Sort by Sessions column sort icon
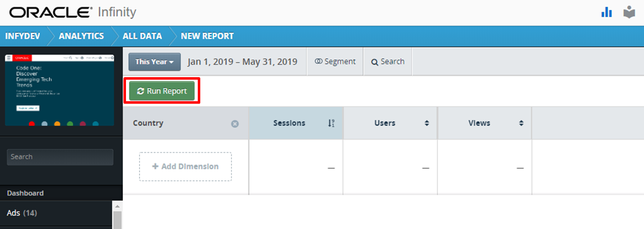 331,123
